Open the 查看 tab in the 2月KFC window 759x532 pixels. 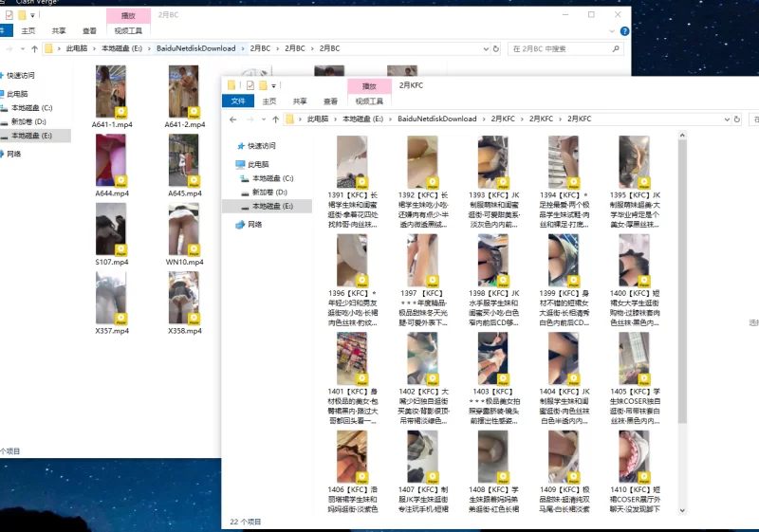(x=328, y=101)
